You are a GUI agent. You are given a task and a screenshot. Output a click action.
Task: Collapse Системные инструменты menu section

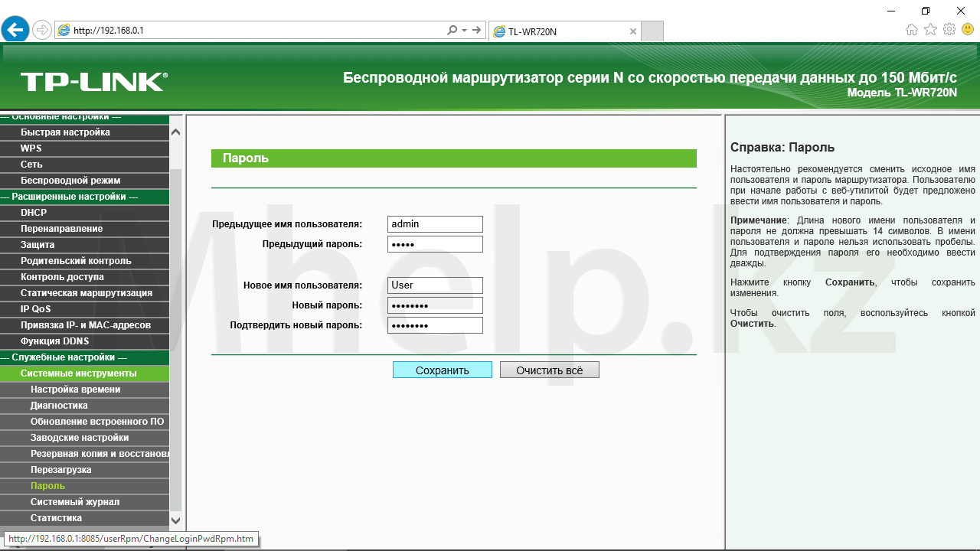click(84, 373)
